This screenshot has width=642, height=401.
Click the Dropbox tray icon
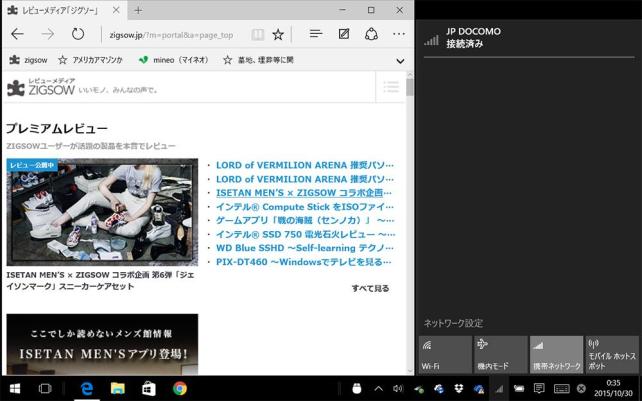coord(459,389)
